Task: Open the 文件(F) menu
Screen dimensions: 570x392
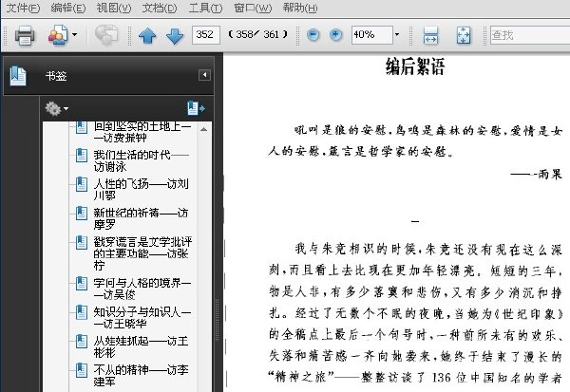Action: click(23, 8)
